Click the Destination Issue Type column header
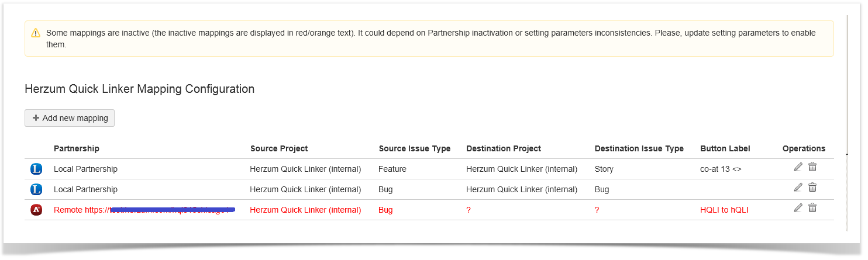The image size is (868, 260). coord(639,148)
